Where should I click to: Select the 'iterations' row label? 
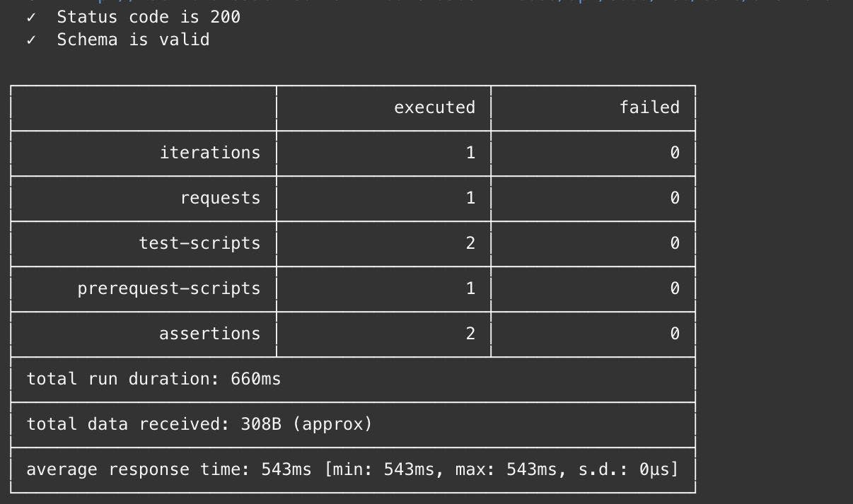(209, 153)
